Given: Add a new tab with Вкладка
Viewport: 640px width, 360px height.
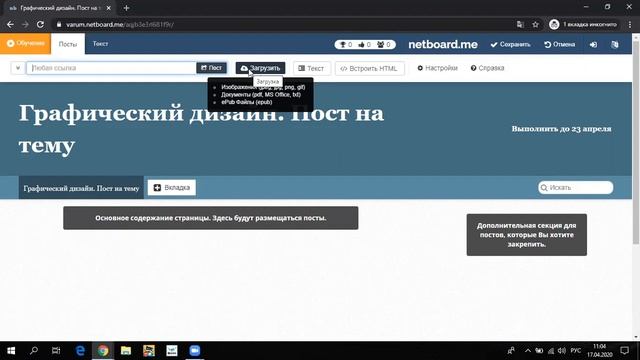Looking at the screenshot, I should (x=172, y=188).
